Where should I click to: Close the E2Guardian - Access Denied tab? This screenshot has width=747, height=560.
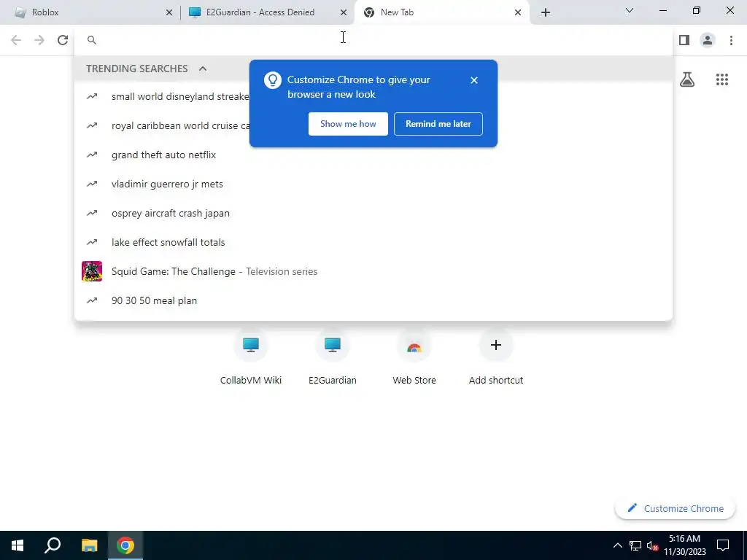pyautogui.click(x=344, y=13)
